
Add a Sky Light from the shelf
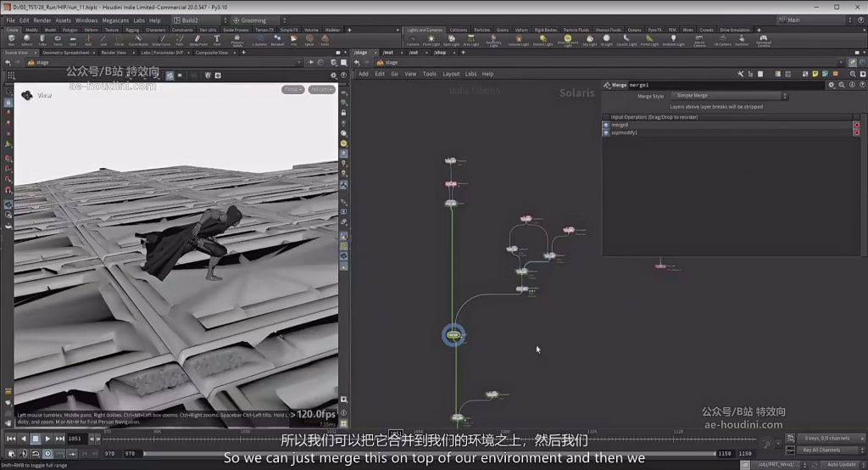pyautogui.click(x=590, y=40)
